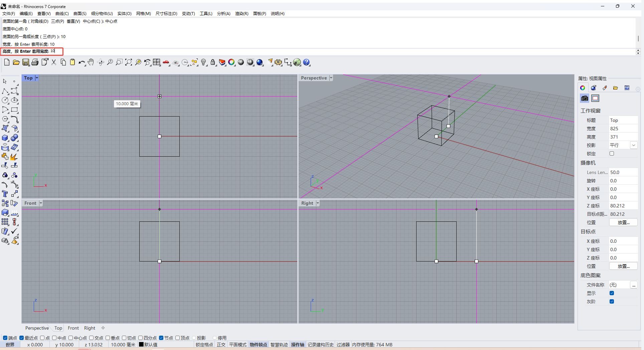Click the light bulb hide icon
The height and width of the screenshot is (350, 644).
(x=203, y=62)
